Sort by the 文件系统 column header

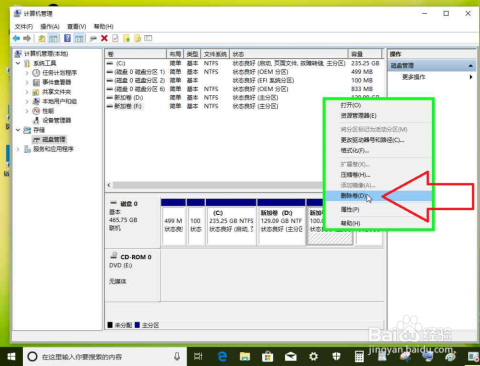215,54
